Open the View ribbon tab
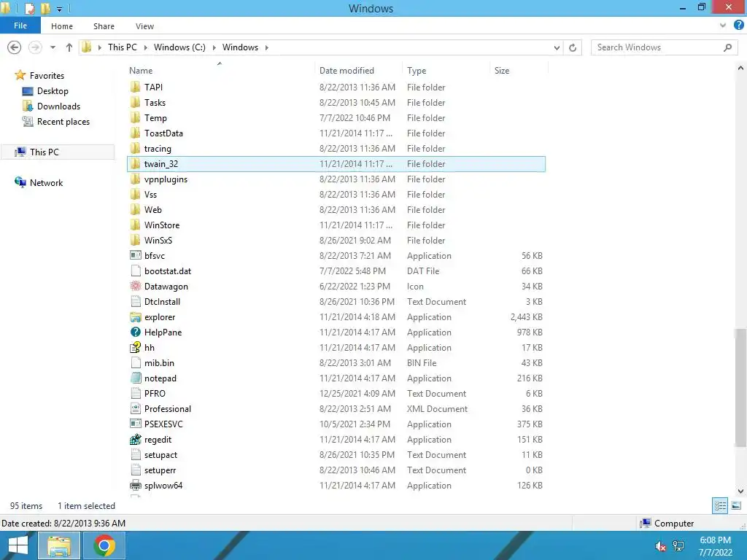 tap(144, 26)
